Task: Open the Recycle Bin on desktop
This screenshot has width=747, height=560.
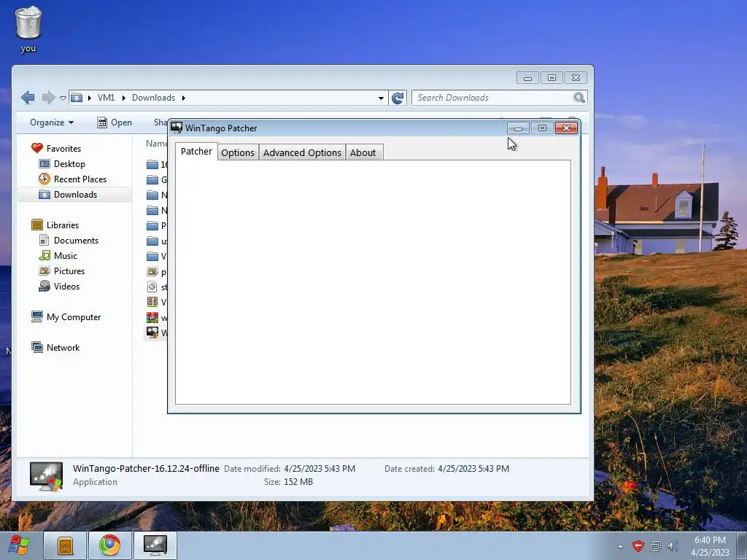Action: coord(28,28)
